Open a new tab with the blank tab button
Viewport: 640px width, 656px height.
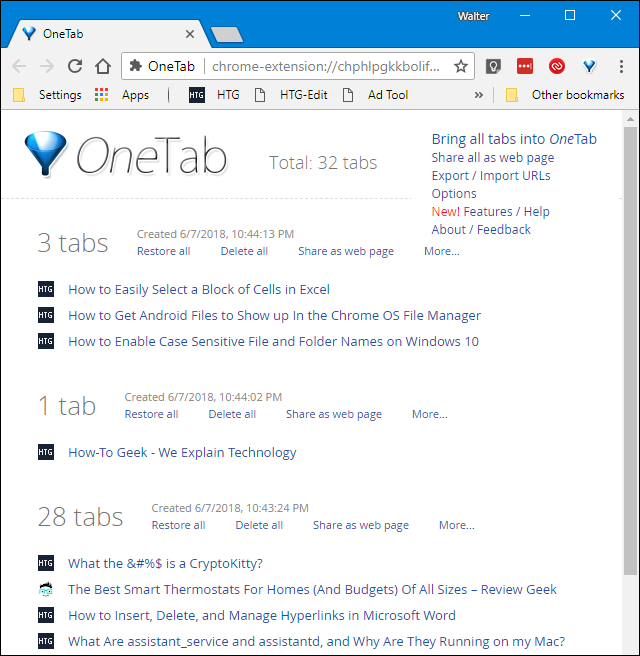click(227, 35)
